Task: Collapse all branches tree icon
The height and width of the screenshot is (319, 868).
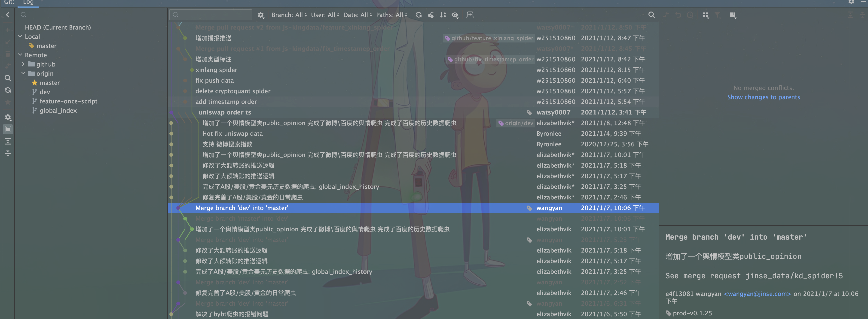Action: (x=8, y=153)
